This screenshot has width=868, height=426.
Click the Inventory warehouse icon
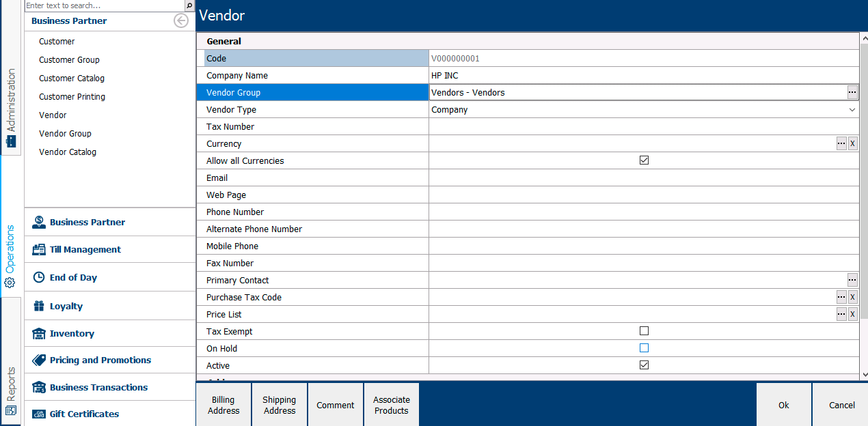(x=39, y=333)
